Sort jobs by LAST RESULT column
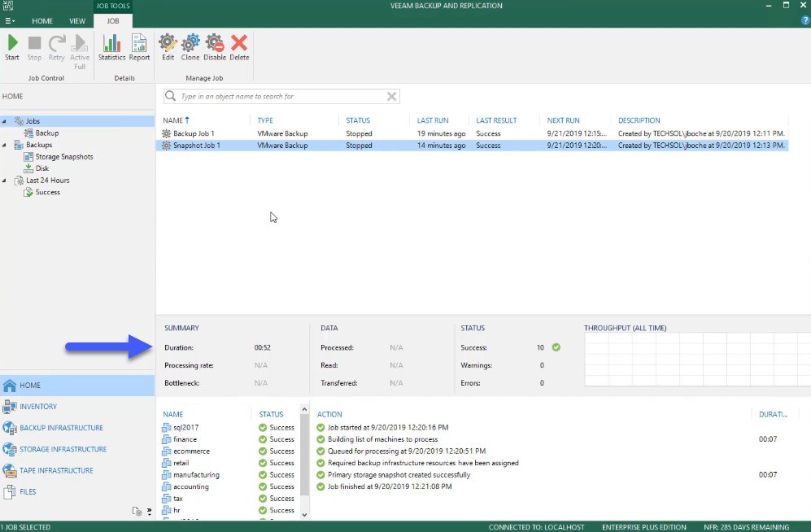This screenshot has height=532, width=811. (496, 120)
